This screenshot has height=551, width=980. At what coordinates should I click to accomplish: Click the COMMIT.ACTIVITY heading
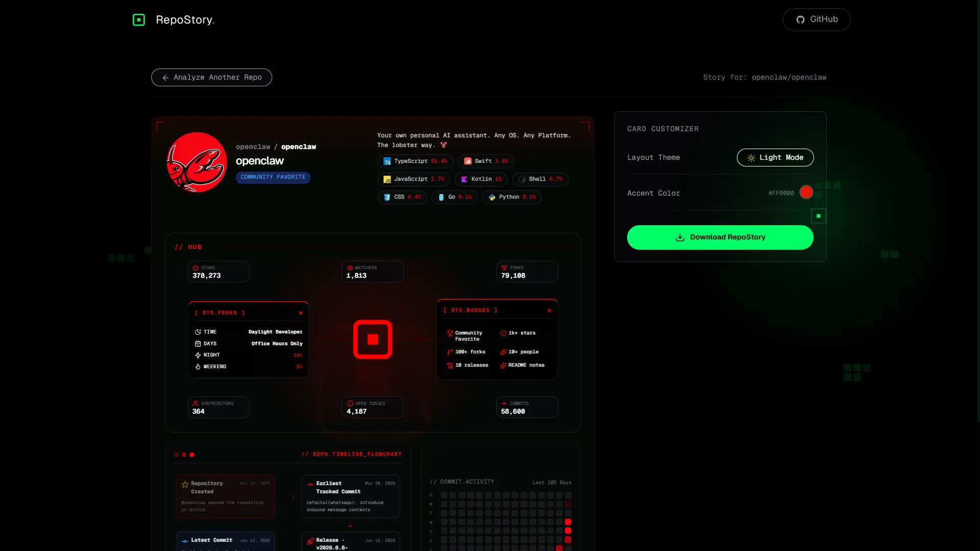[462, 482]
